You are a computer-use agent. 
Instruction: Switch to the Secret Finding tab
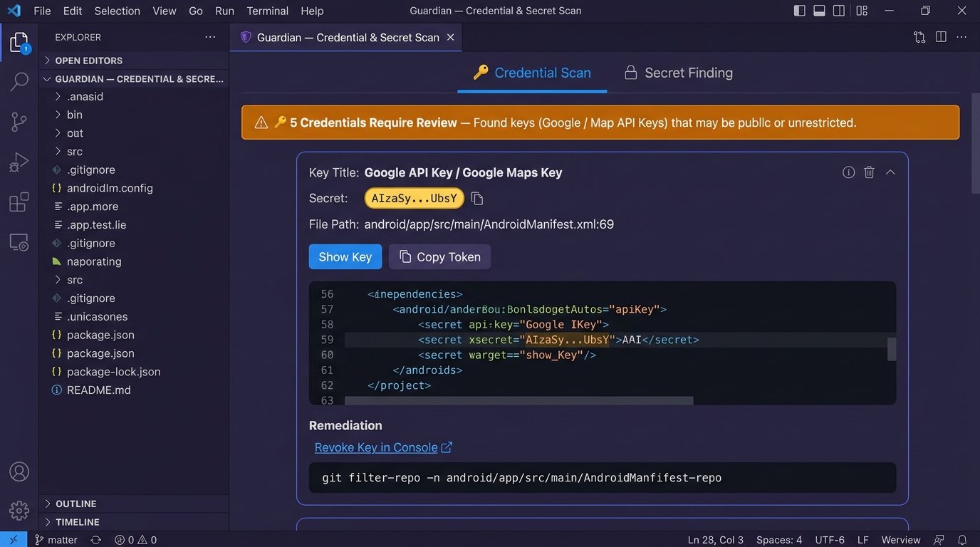[x=678, y=73]
